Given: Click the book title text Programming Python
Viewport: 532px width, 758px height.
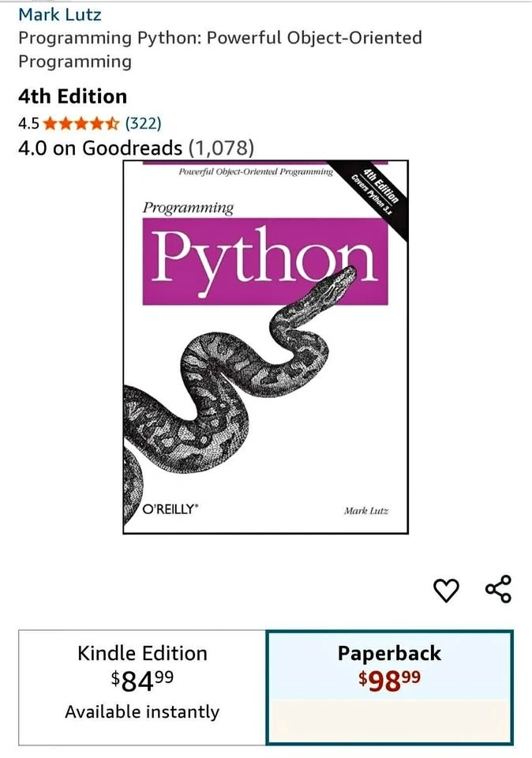Looking at the screenshot, I should click(220, 49).
